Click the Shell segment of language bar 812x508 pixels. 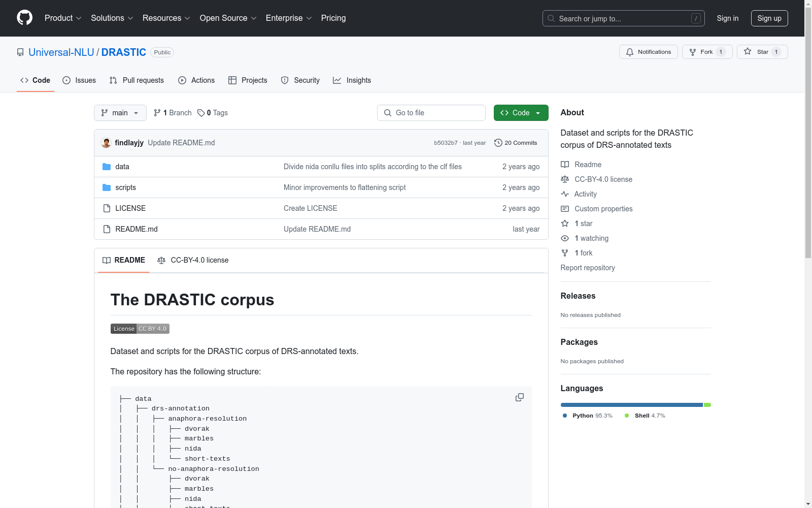pyautogui.click(x=707, y=405)
